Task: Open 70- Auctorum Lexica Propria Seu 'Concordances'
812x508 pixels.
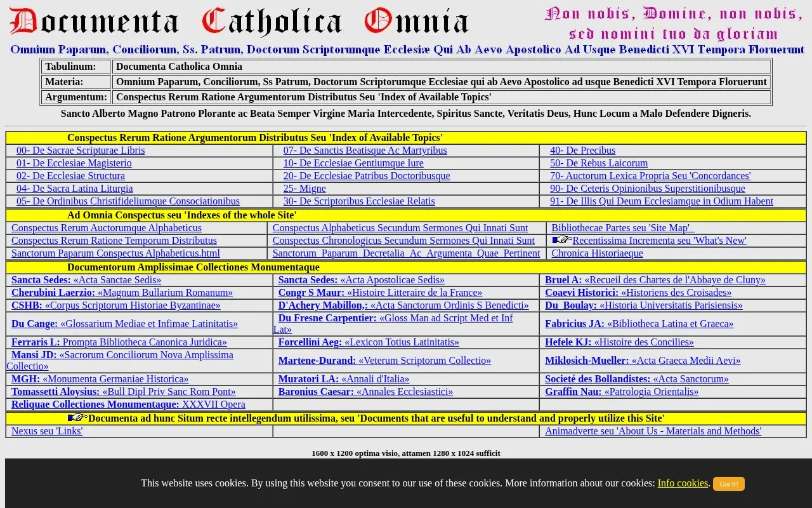Action: [650, 176]
